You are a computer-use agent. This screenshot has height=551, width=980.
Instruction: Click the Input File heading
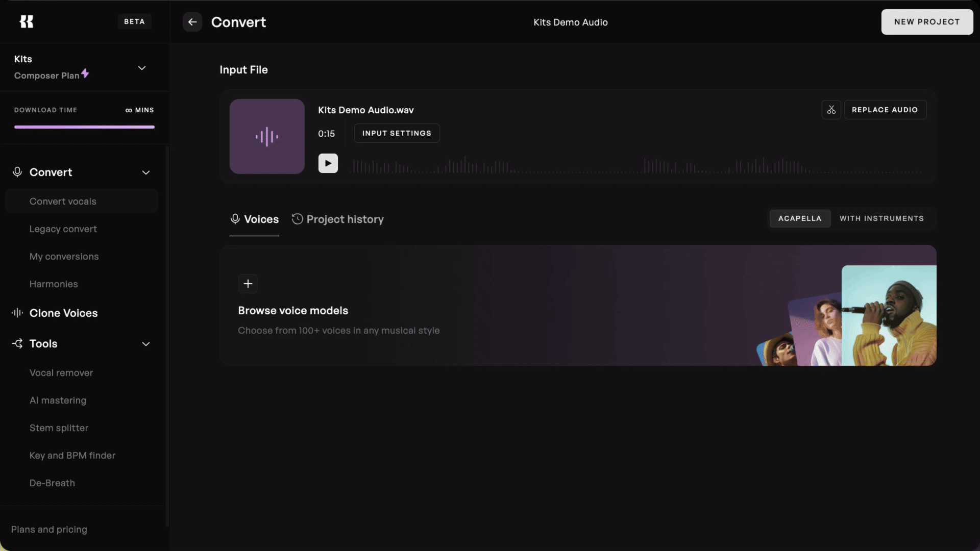point(243,70)
